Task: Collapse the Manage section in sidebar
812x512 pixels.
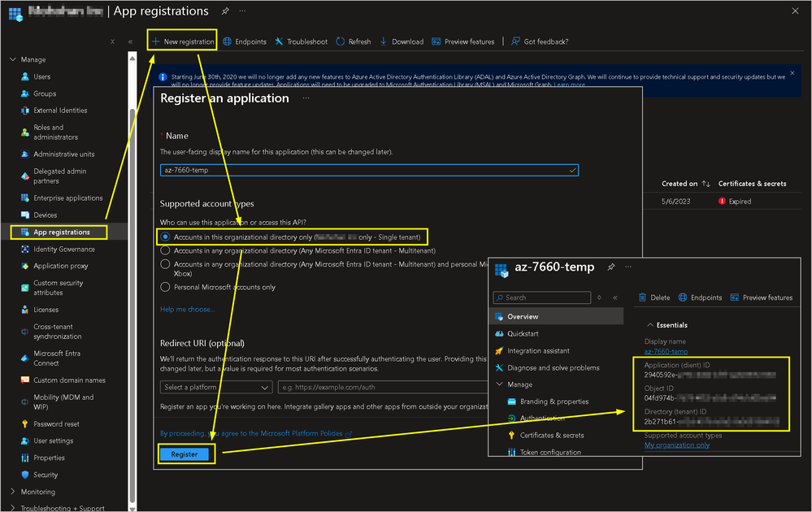Action: click(13, 59)
